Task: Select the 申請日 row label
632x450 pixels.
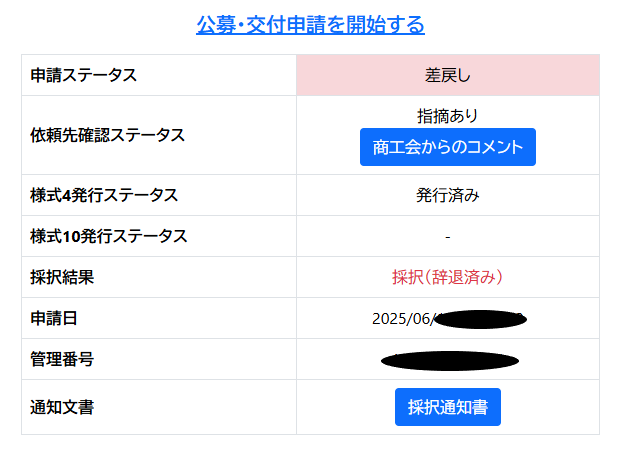Action: click(x=54, y=318)
